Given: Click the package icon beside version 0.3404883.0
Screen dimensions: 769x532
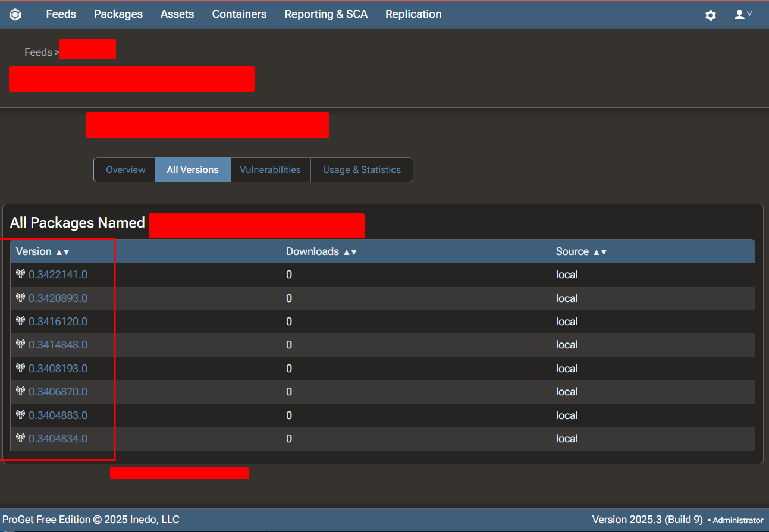Looking at the screenshot, I should click(20, 415).
